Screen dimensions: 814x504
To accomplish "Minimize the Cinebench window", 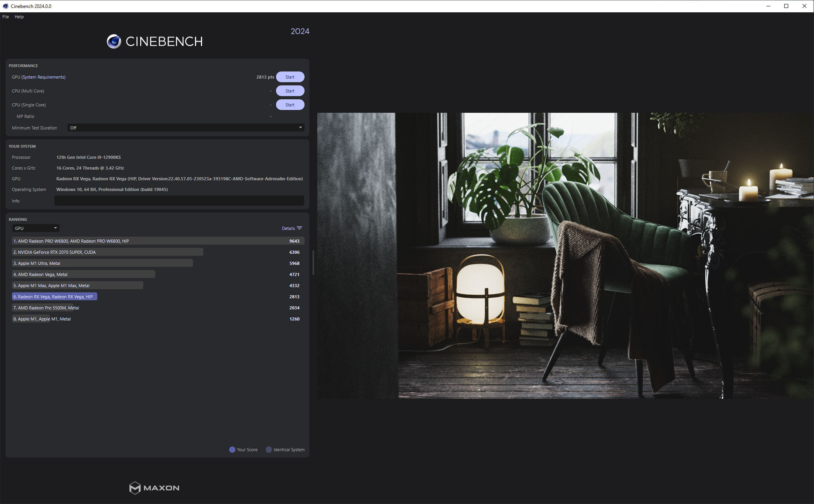I will tap(768, 6).
